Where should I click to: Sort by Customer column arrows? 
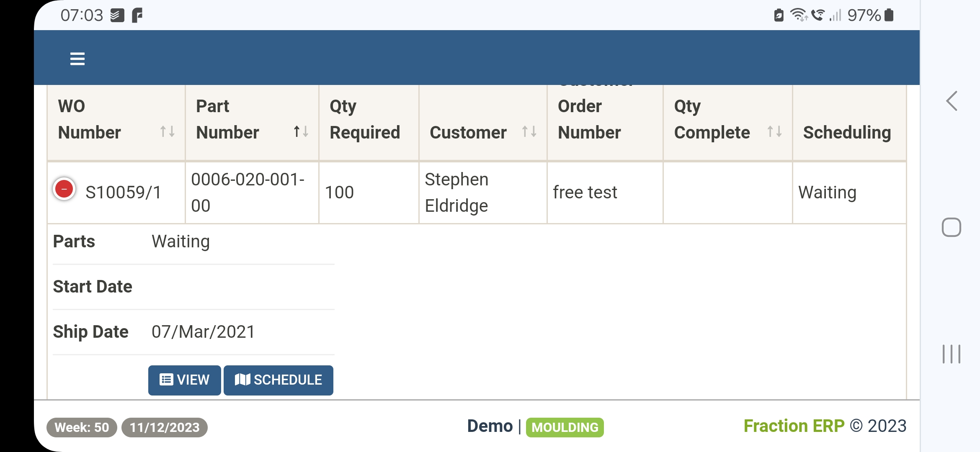pyautogui.click(x=529, y=132)
